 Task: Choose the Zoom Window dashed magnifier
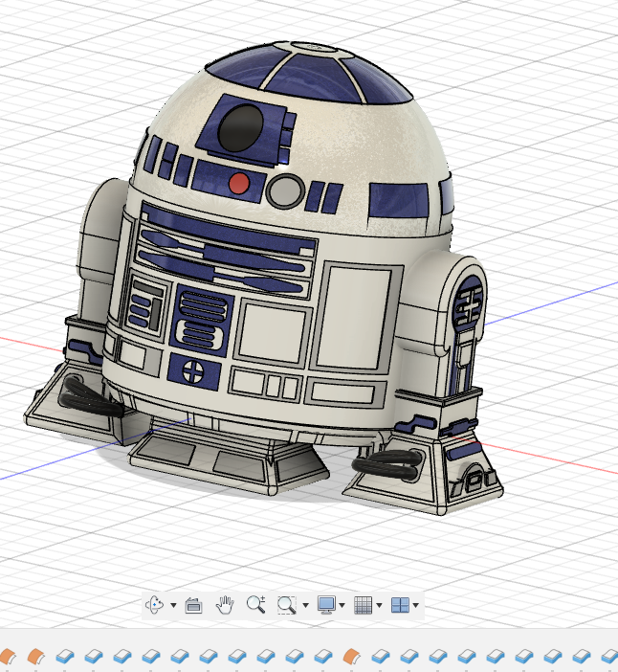(x=286, y=605)
